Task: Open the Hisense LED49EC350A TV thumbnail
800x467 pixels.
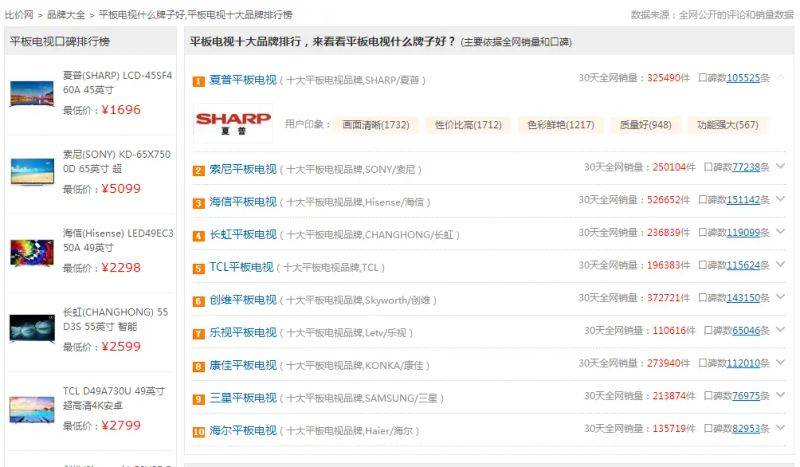Action: [x=32, y=253]
